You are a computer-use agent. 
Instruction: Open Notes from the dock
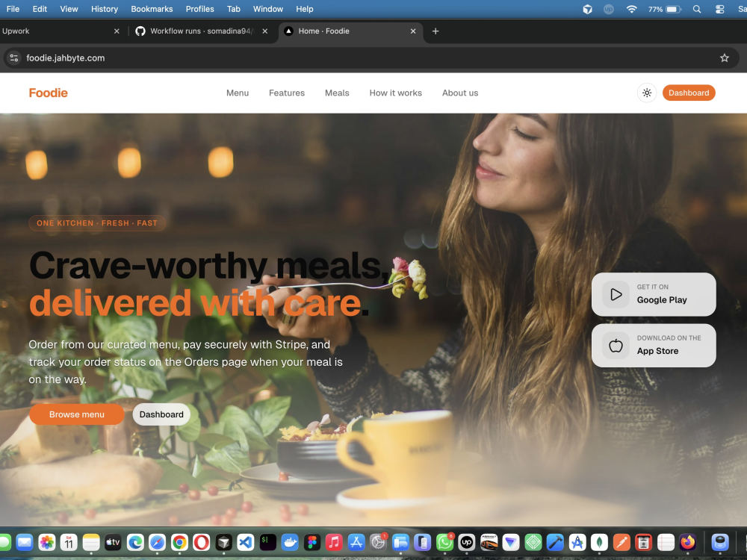click(x=91, y=542)
